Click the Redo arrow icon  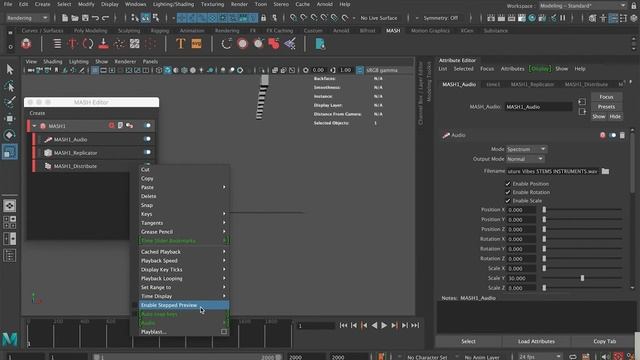coord(106,18)
